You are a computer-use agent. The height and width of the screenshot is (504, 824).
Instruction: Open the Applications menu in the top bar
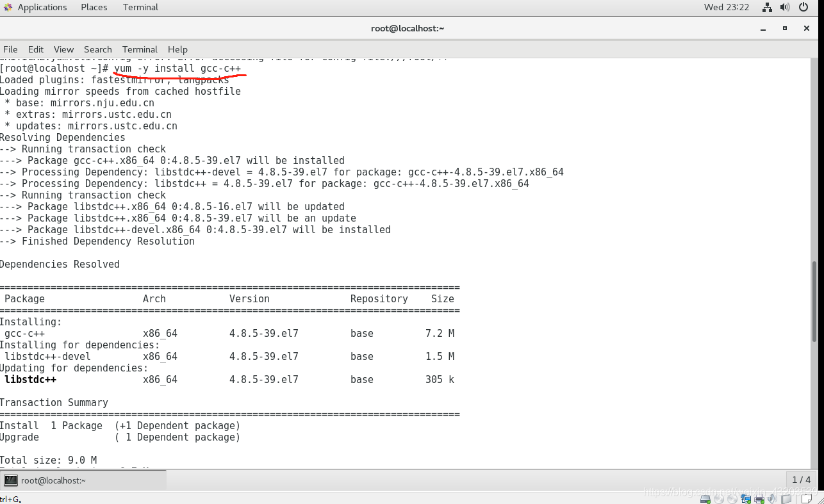click(x=42, y=7)
